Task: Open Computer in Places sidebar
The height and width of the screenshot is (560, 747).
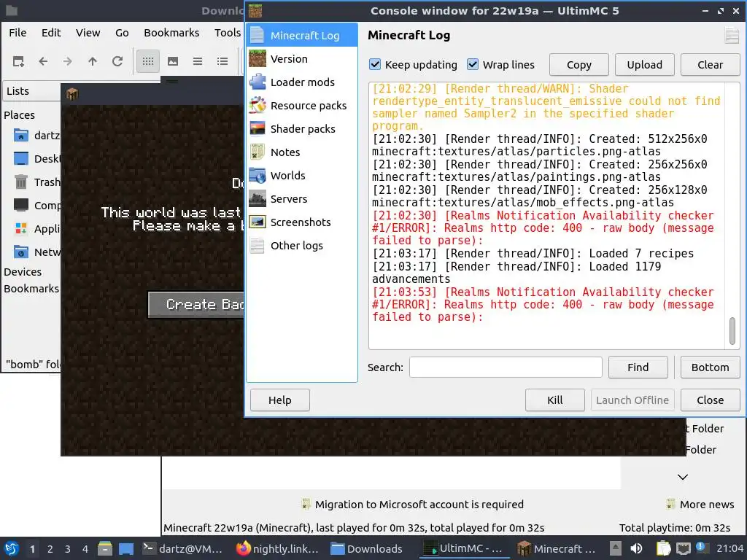Action: pyautogui.click(x=36, y=205)
